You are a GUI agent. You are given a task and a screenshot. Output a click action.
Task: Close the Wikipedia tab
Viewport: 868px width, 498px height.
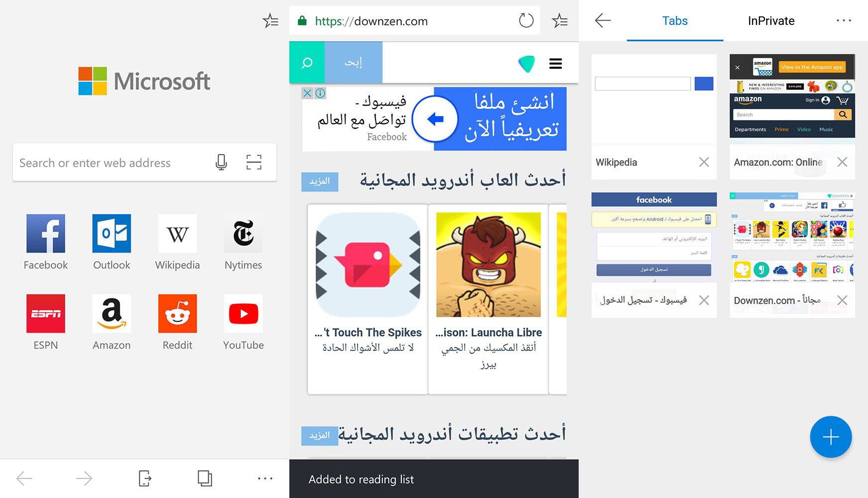point(704,162)
